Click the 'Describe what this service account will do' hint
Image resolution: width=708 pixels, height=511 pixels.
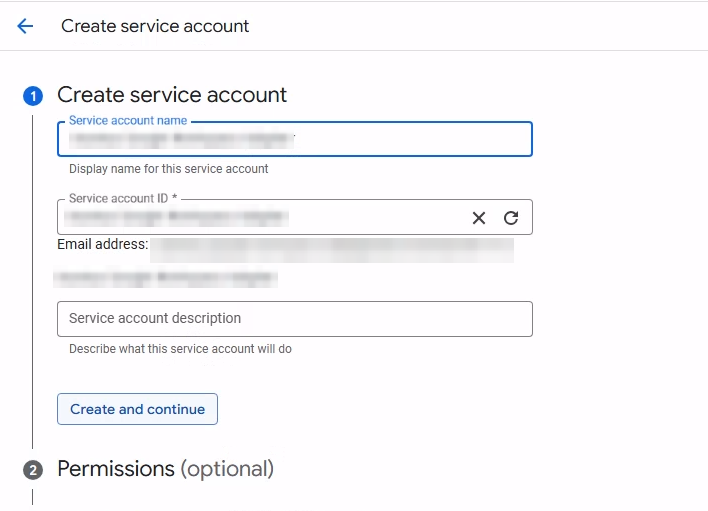(180, 349)
